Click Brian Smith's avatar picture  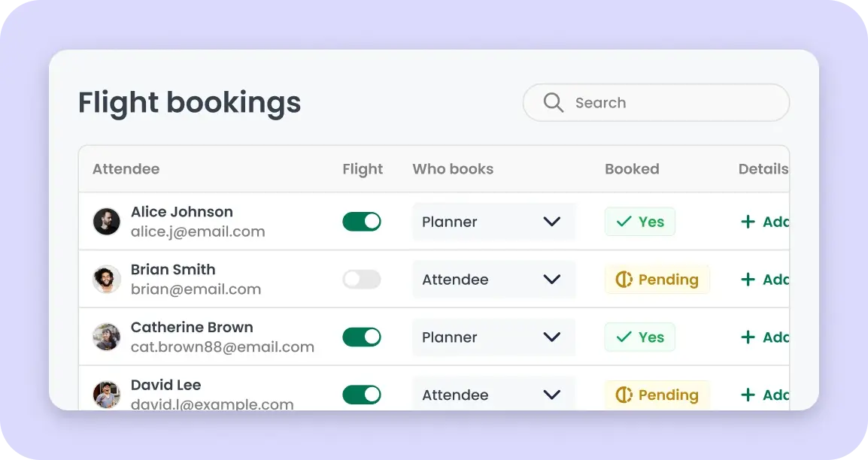pos(106,280)
